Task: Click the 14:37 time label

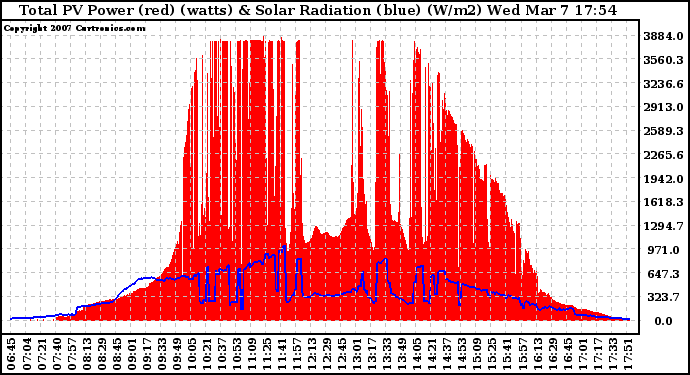Action: tap(446, 354)
